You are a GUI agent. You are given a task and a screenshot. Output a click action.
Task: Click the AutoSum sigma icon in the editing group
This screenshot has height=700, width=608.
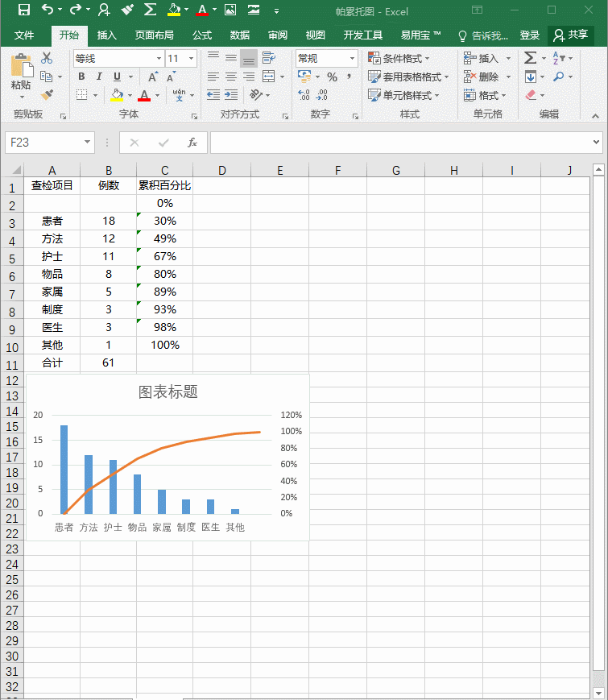530,58
